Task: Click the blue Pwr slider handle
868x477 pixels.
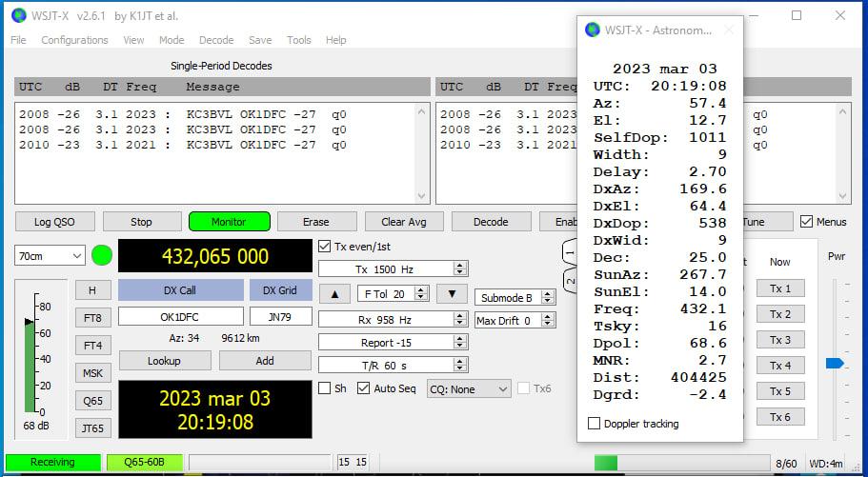Action: (x=835, y=364)
